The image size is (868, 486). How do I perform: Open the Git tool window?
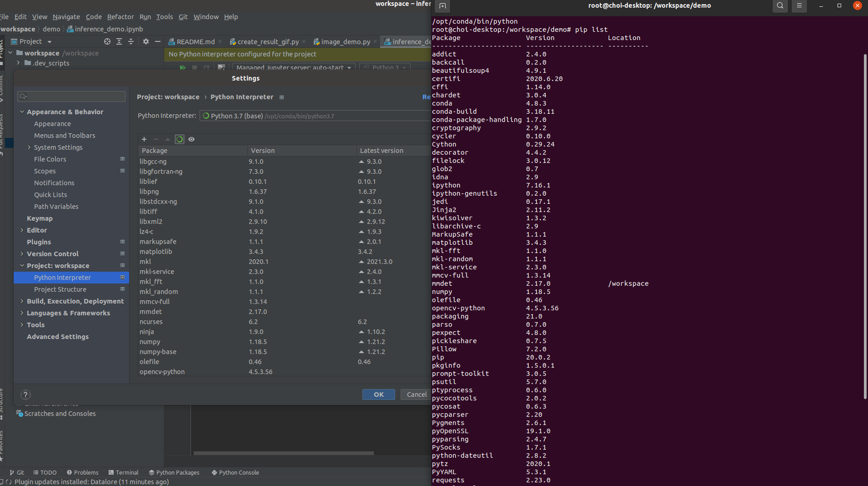pyautogui.click(x=17, y=472)
